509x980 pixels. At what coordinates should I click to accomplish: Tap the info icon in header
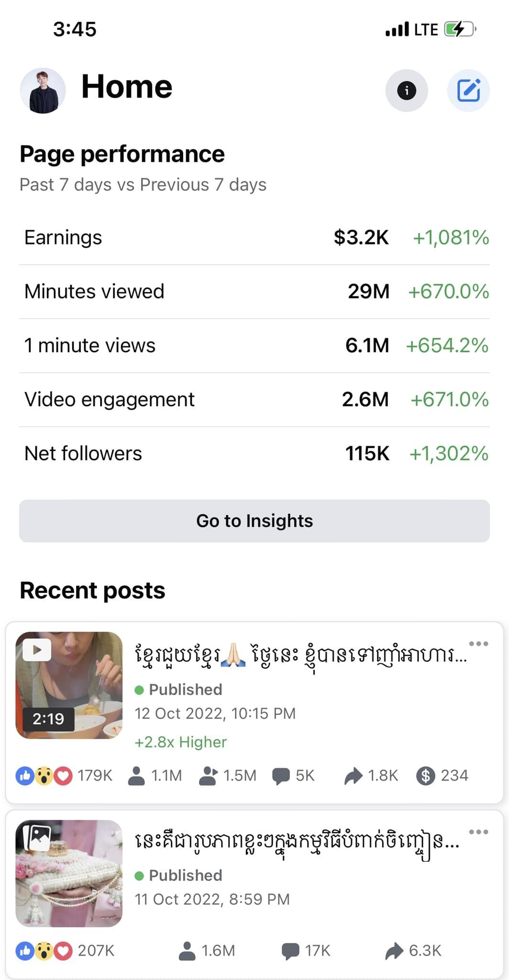pos(407,90)
